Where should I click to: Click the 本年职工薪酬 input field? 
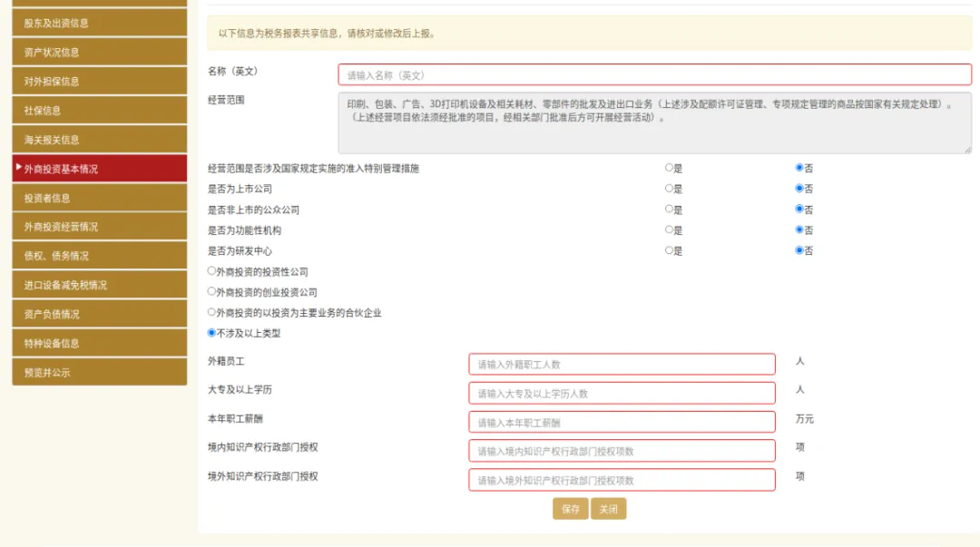tap(622, 422)
